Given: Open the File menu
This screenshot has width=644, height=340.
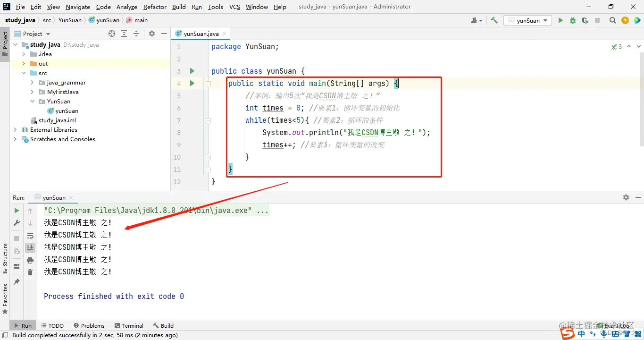Looking at the screenshot, I should (x=20, y=7).
